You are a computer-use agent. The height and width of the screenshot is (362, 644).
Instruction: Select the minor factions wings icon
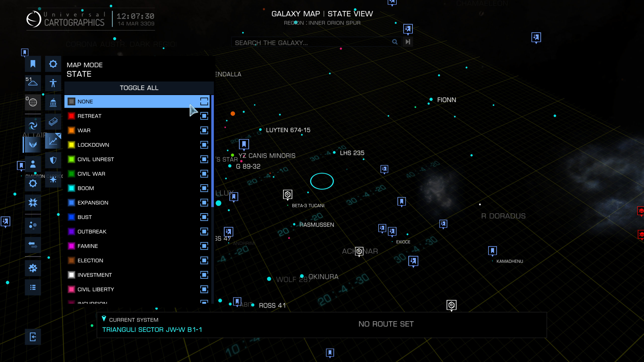point(33,145)
